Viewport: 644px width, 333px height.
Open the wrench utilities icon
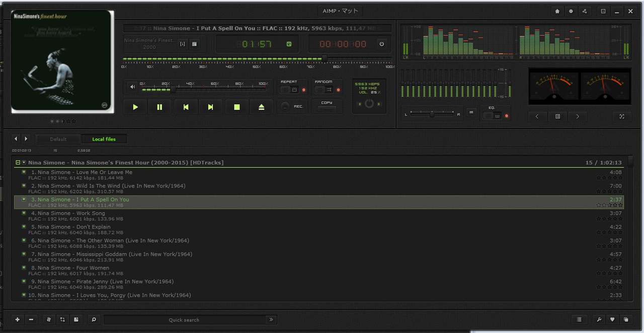(x=599, y=319)
